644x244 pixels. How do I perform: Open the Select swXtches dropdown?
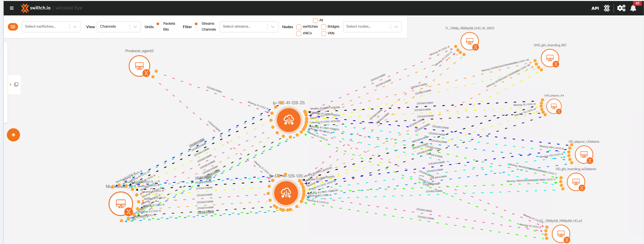click(x=51, y=27)
